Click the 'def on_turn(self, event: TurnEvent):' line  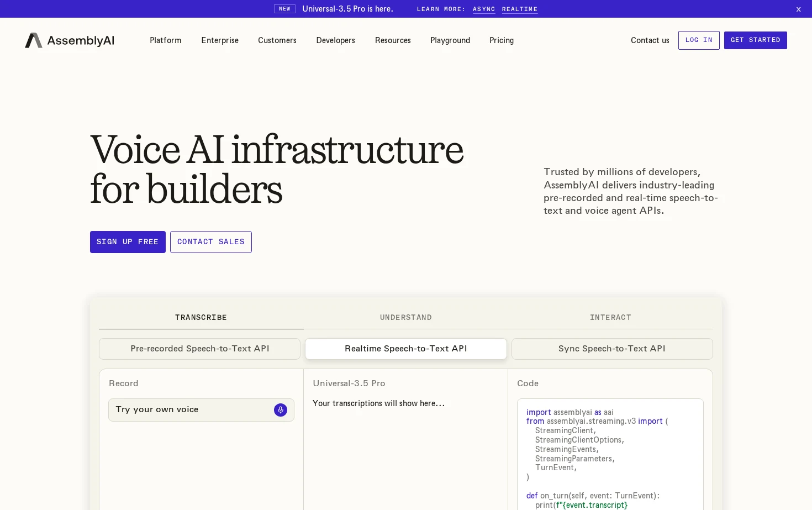(593, 496)
